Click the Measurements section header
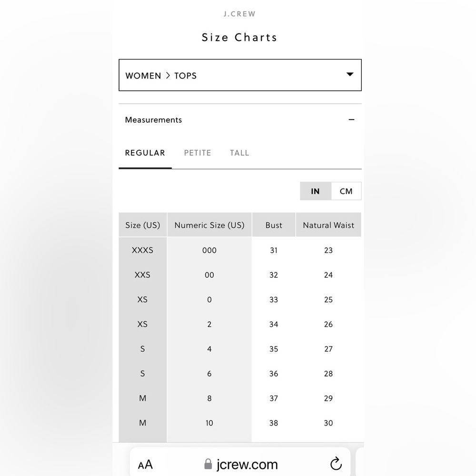The height and width of the screenshot is (476, 476). coord(240,120)
